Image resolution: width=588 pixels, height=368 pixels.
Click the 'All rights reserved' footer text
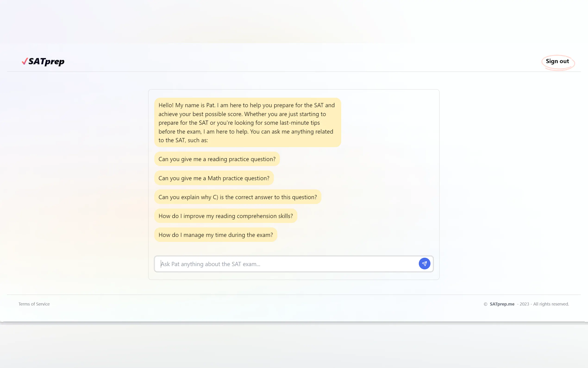pyautogui.click(x=551, y=304)
